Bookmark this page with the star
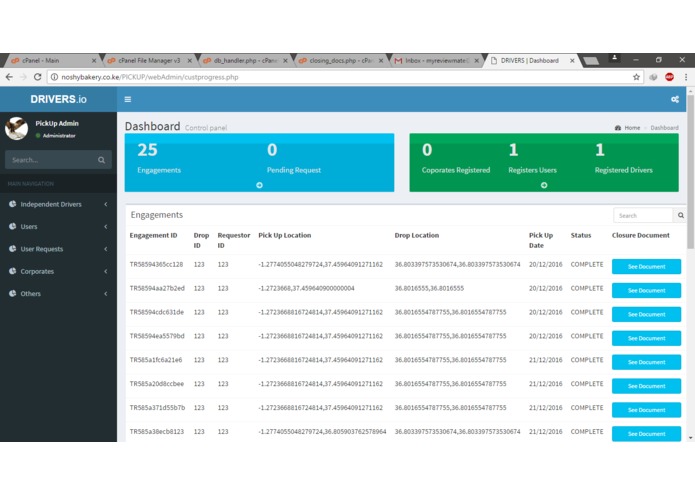This screenshot has width=695, height=494. click(x=636, y=77)
